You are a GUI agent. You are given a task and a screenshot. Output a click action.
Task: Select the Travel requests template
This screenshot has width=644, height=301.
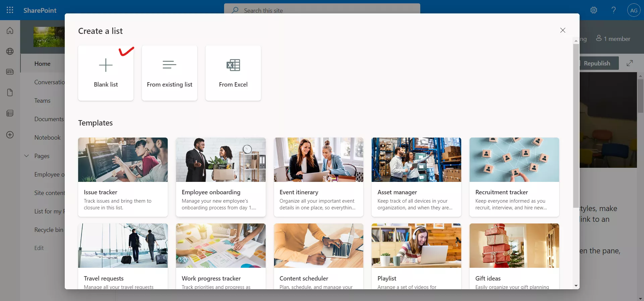123,256
